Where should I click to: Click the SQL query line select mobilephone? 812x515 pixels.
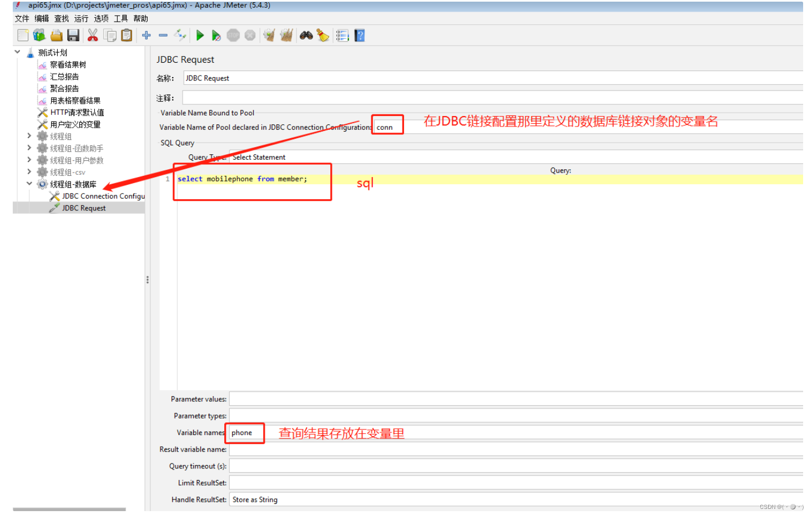pyautogui.click(x=242, y=179)
